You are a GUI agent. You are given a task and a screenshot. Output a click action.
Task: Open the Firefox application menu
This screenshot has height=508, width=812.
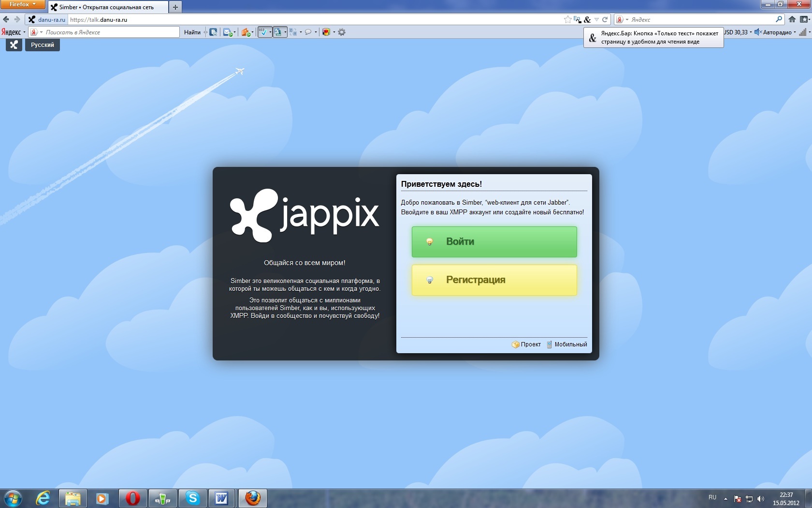click(x=23, y=4)
